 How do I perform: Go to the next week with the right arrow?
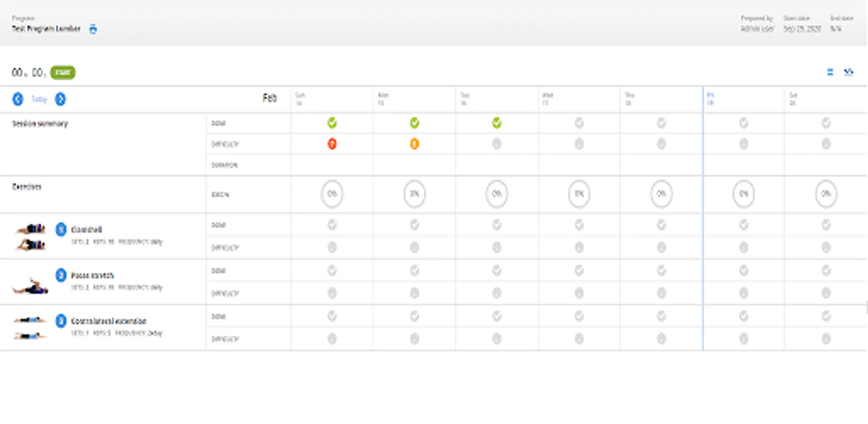[x=60, y=99]
